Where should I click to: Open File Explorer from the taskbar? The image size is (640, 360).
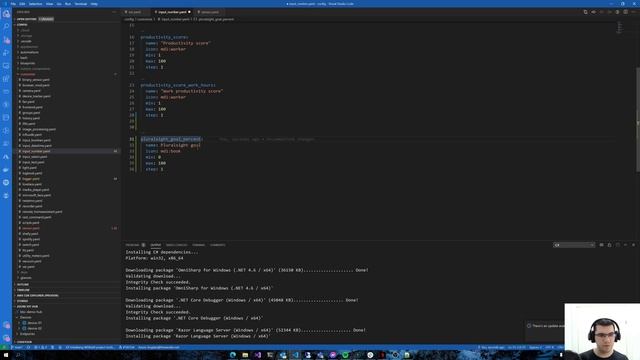pos(245,355)
